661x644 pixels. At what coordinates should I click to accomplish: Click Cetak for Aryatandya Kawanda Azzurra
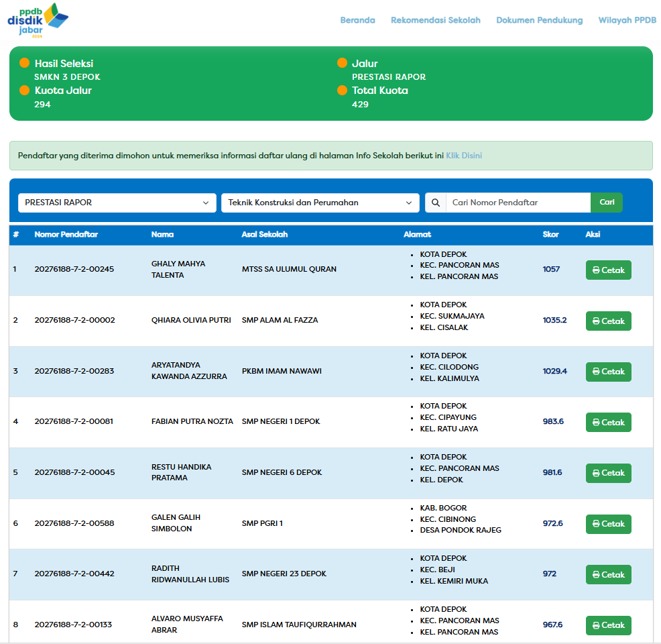click(608, 372)
